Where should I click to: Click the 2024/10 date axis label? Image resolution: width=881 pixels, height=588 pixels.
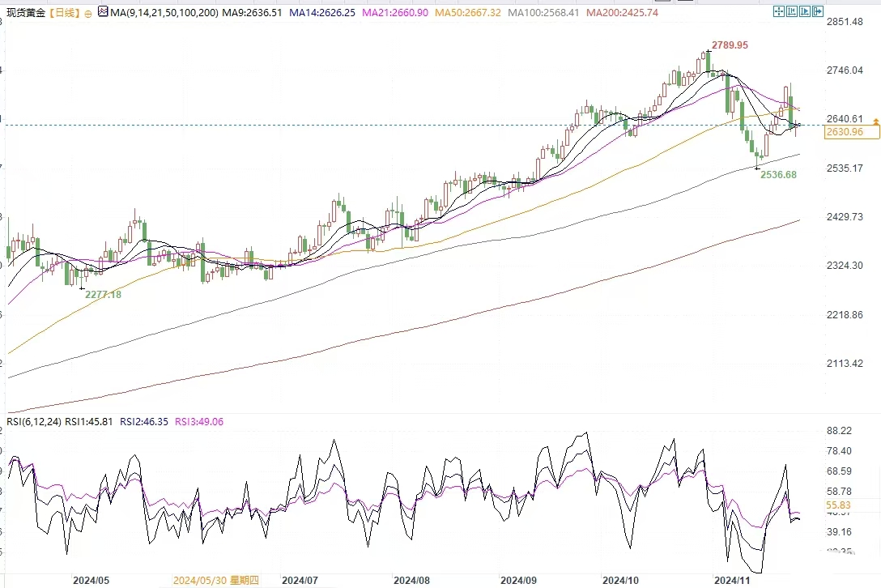[620, 580]
